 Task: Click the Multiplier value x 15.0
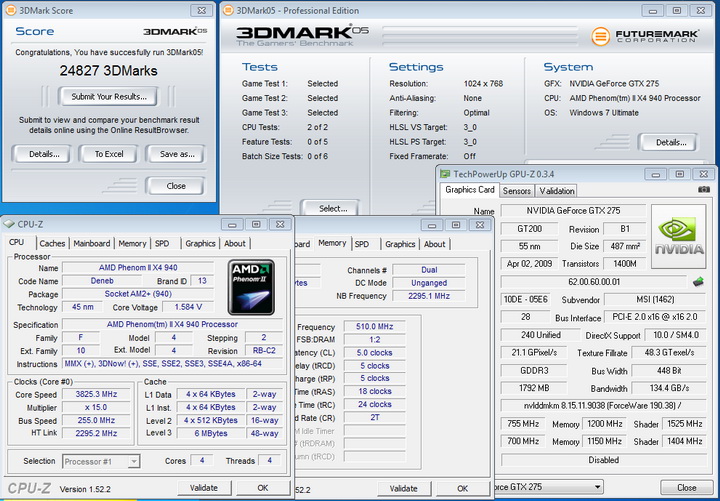coord(96,407)
